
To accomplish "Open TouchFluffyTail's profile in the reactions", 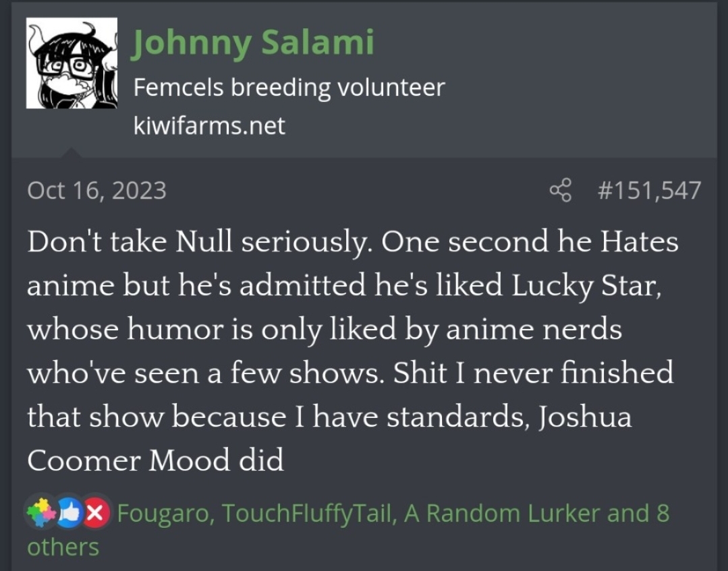I will click(x=307, y=514).
